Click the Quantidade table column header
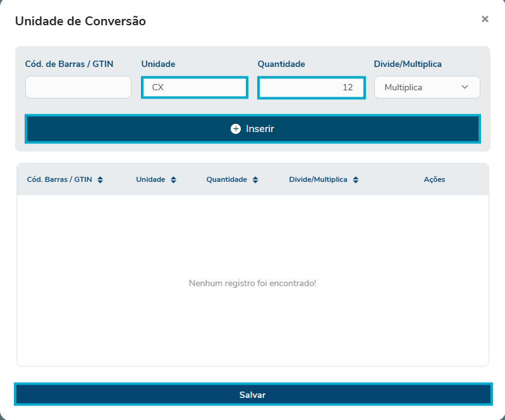Viewport: 505px width, 420px height. [226, 180]
